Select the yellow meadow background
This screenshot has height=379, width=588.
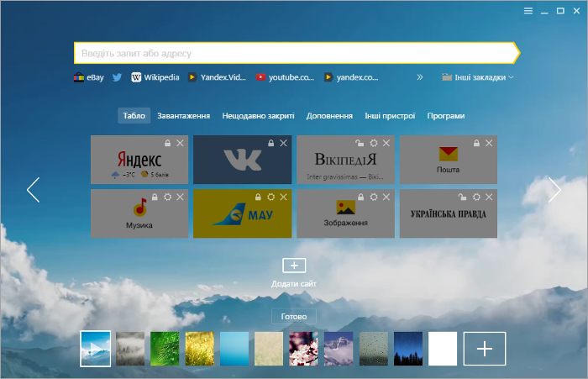[200, 349]
